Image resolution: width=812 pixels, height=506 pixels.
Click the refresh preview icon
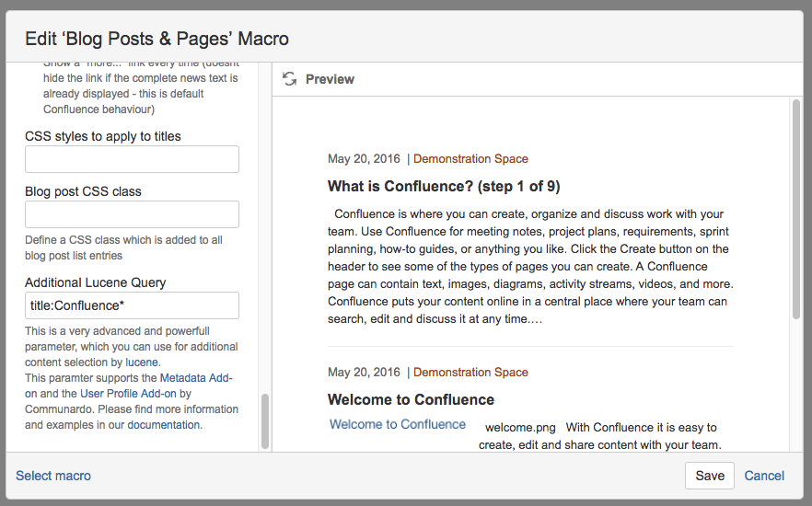pyautogui.click(x=289, y=79)
